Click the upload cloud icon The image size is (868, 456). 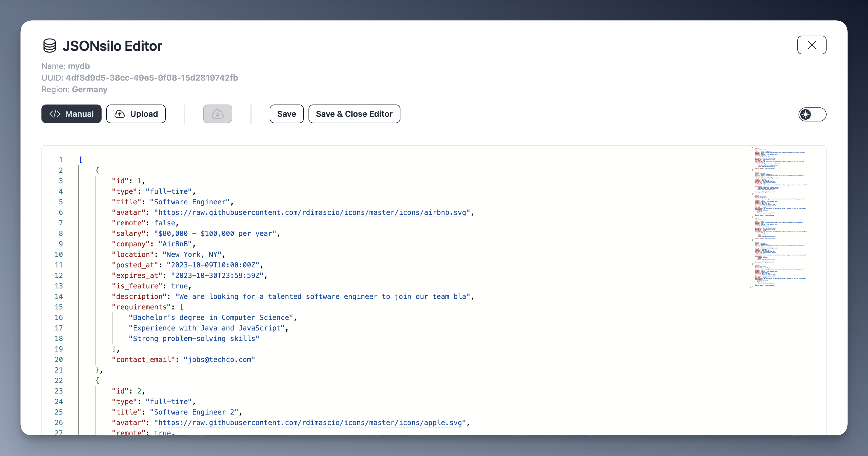(x=120, y=114)
